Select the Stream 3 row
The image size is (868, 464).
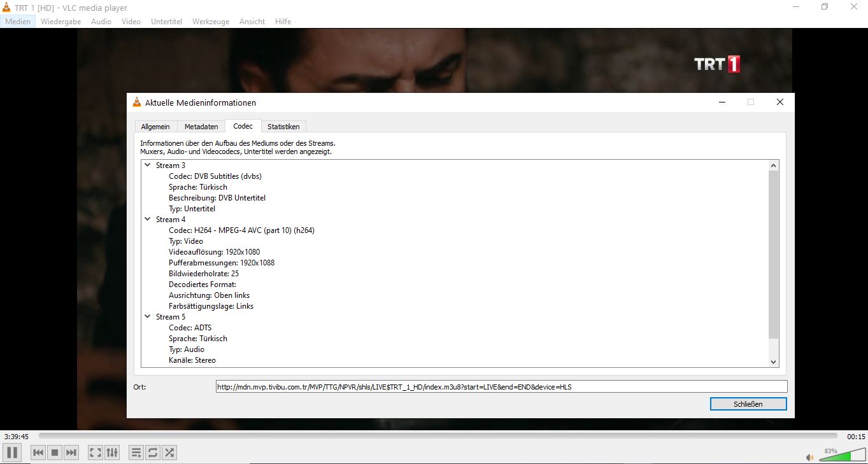coord(171,165)
